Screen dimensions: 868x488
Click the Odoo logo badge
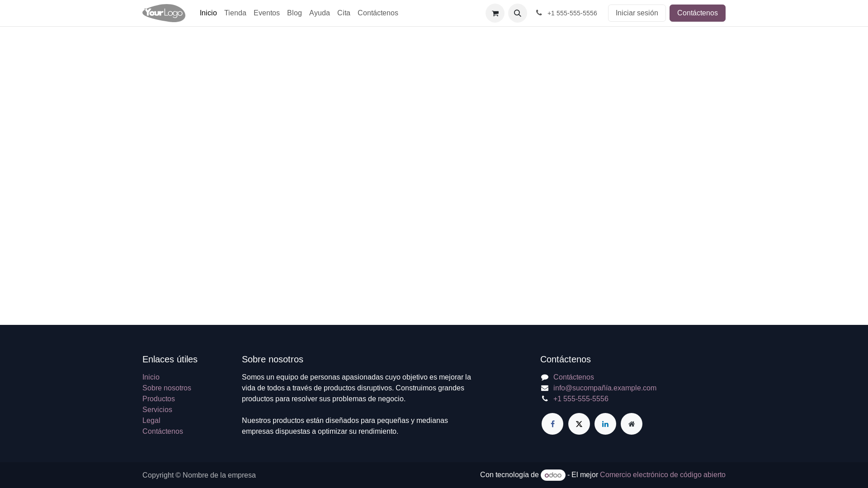(x=553, y=475)
